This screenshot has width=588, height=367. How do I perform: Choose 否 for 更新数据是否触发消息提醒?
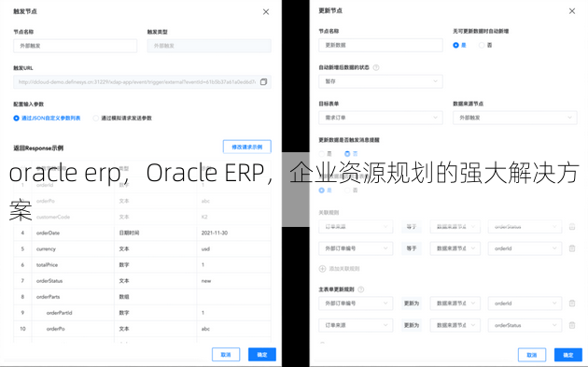pos(347,154)
